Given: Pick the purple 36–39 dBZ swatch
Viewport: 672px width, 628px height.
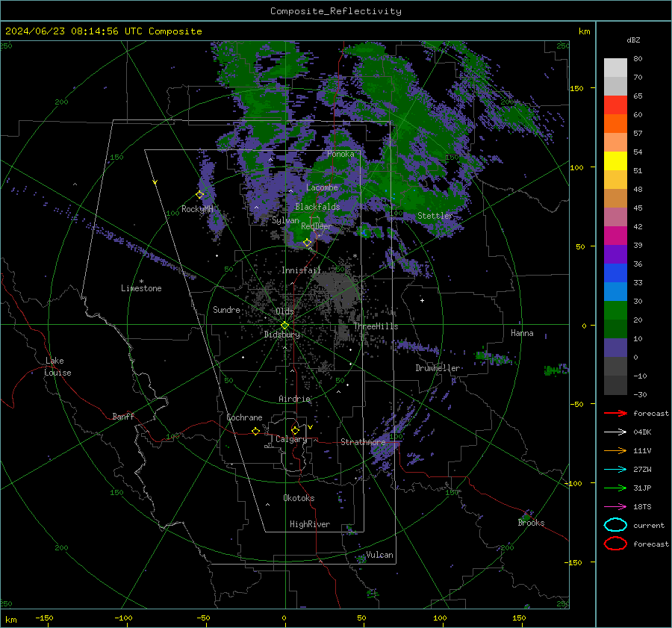Looking at the screenshot, I should [615, 255].
